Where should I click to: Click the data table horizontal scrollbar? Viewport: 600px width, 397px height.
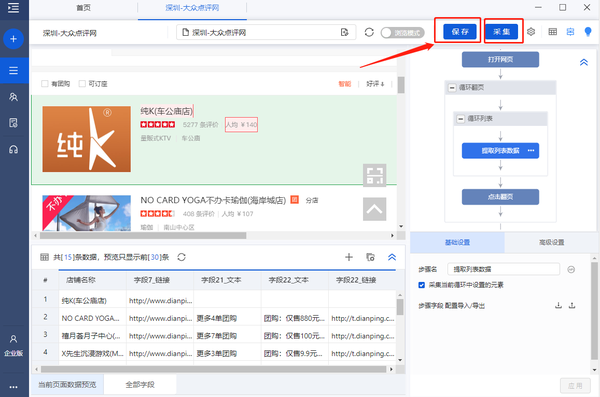(214, 369)
